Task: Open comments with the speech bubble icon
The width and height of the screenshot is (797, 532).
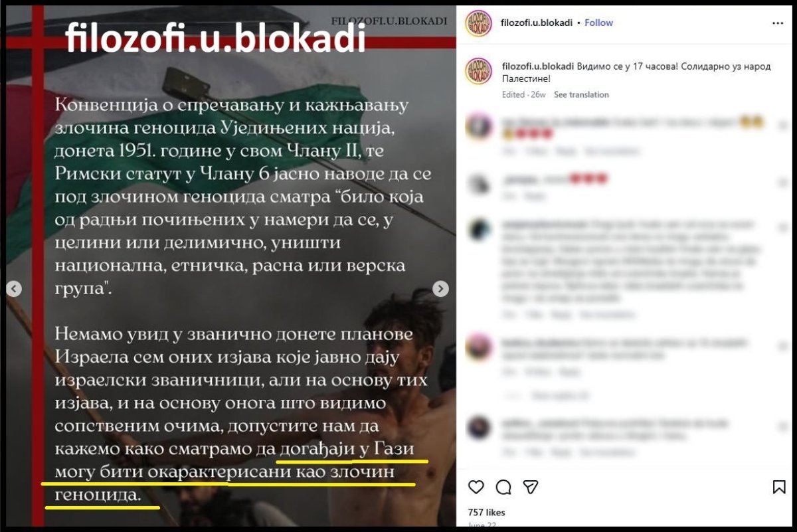Action: (x=503, y=487)
